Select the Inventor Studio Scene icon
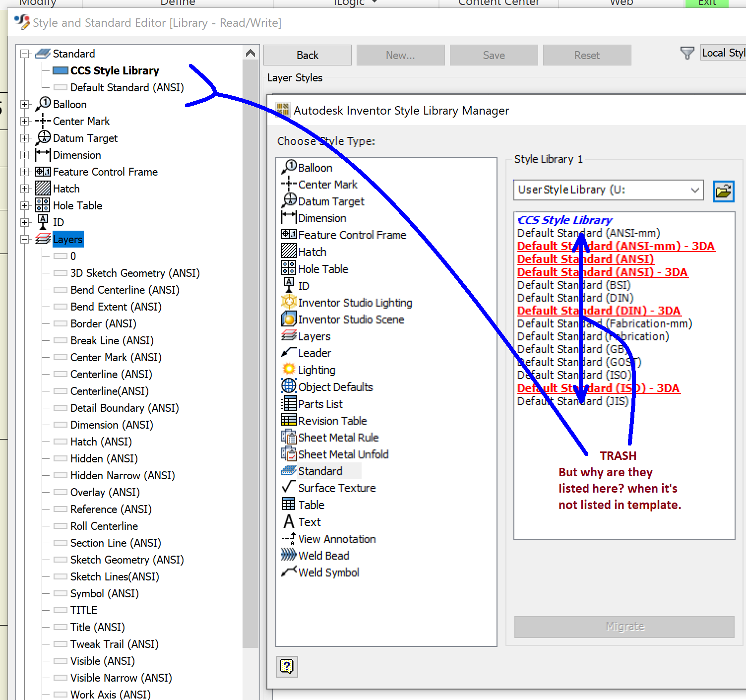 tap(289, 319)
